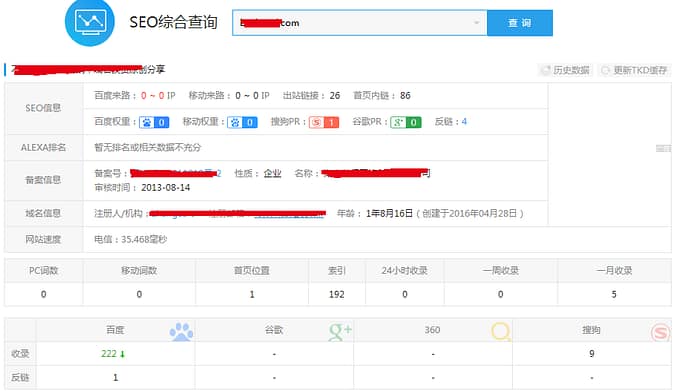Click the 24小时收录 column header

[x=405, y=271]
